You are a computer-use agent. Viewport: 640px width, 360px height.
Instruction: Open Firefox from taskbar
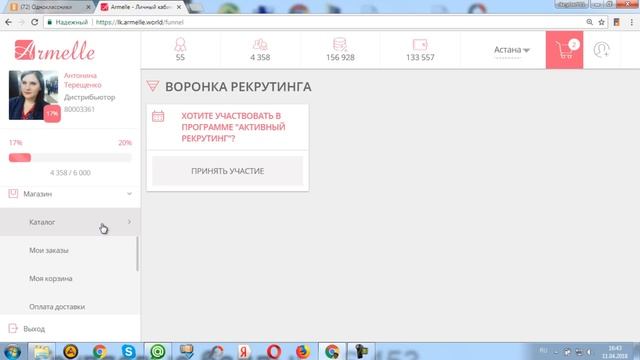click(303, 351)
